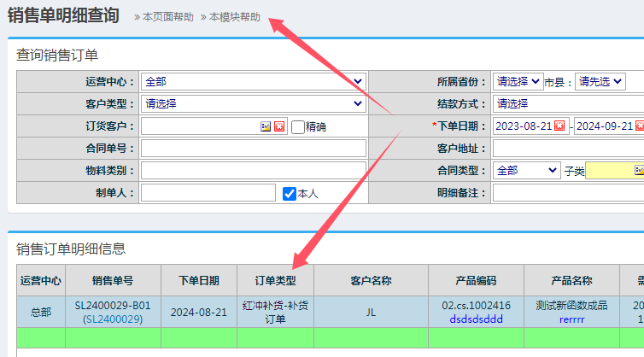Open the 客户类型 dropdown
Viewport: 644px width, 357px height.
click(253, 104)
